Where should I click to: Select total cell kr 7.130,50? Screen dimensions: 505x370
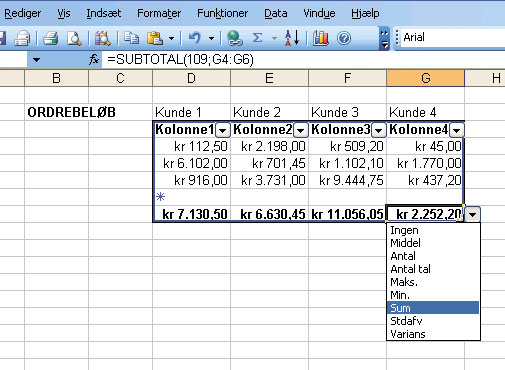coord(192,214)
